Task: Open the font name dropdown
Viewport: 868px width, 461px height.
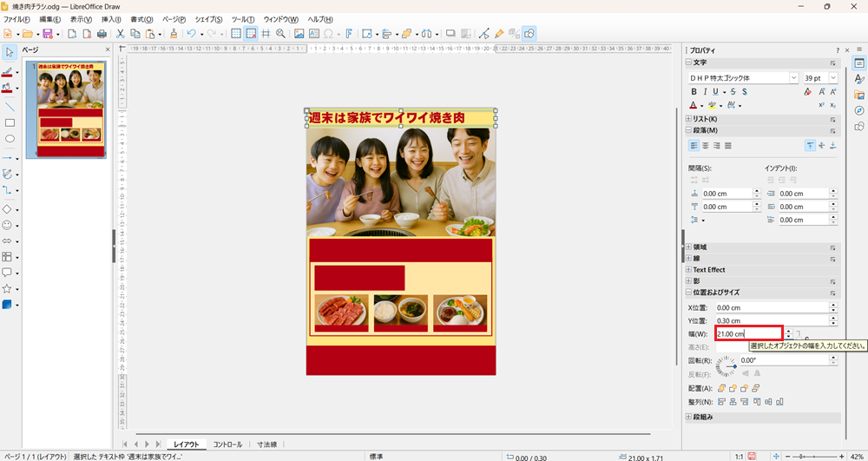Action: click(x=794, y=78)
